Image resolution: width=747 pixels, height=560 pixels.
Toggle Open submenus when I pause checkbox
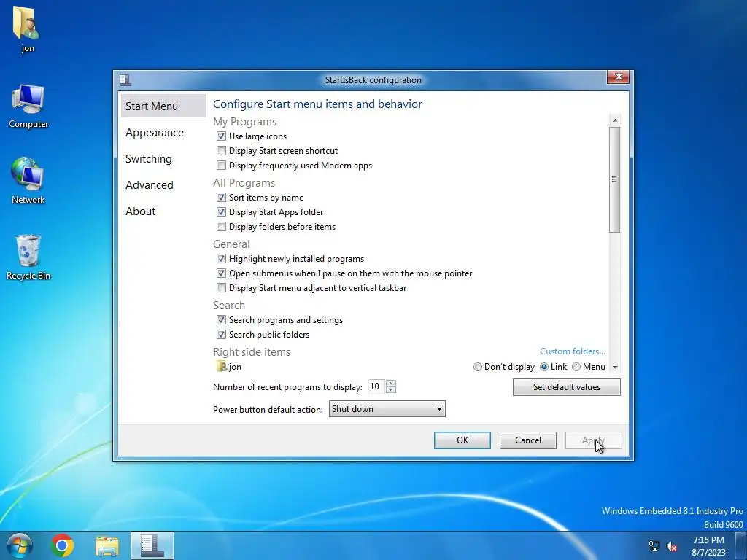[x=221, y=273]
